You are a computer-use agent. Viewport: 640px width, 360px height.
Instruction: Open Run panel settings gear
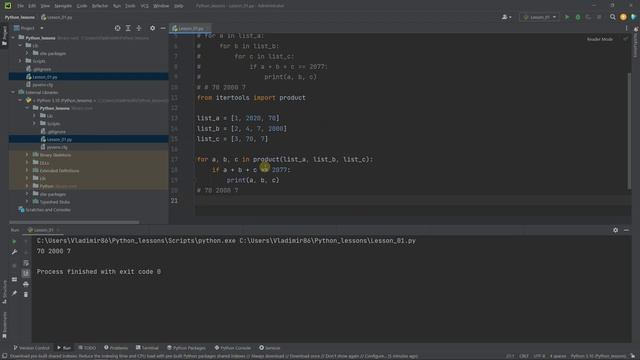(x=615, y=230)
